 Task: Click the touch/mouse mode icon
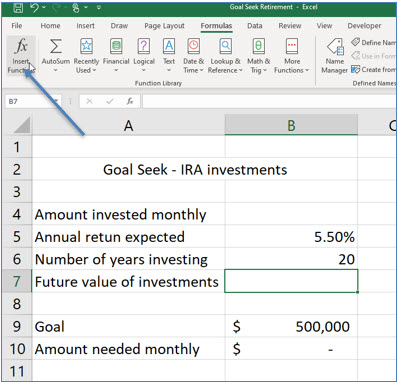(x=76, y=7)
